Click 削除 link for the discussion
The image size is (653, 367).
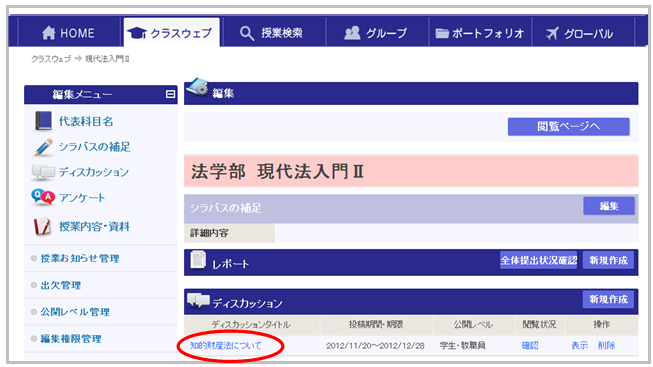click(606, 345)
